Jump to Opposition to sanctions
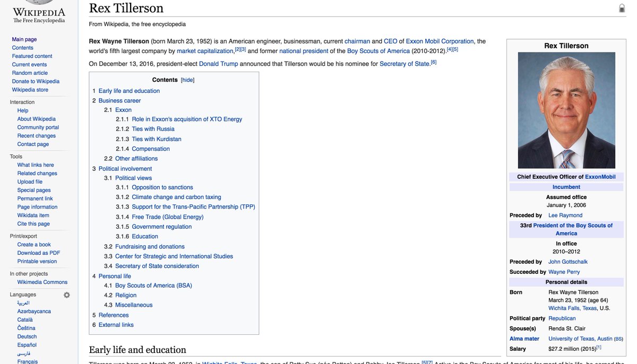Screen dimensions: 637x364 click(162, 187)
